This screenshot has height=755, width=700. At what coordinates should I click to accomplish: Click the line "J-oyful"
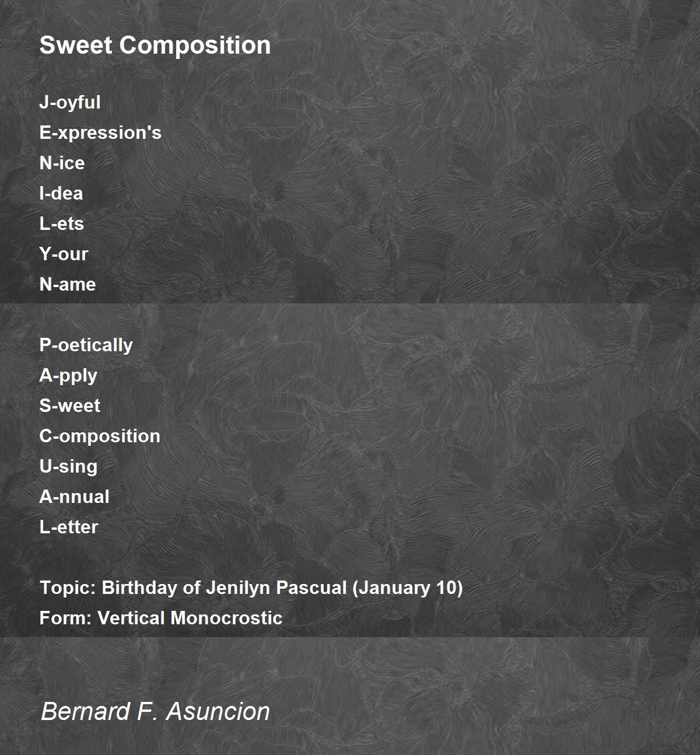pos(70,103)
